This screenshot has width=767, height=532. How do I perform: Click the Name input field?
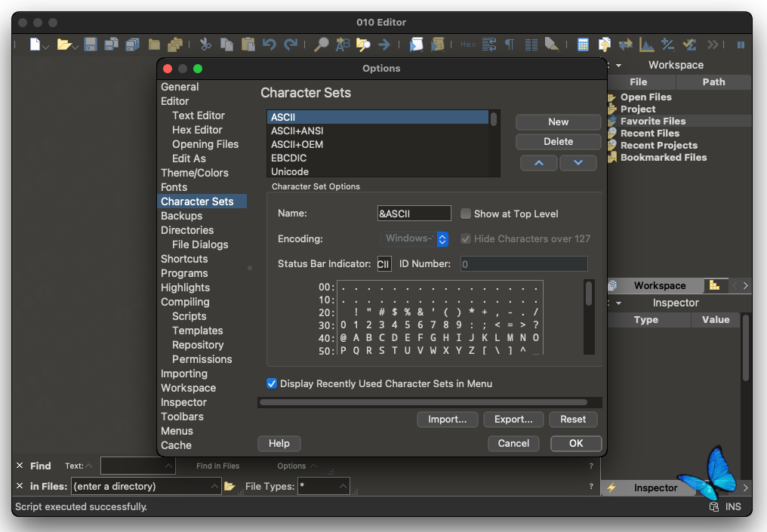414,214
